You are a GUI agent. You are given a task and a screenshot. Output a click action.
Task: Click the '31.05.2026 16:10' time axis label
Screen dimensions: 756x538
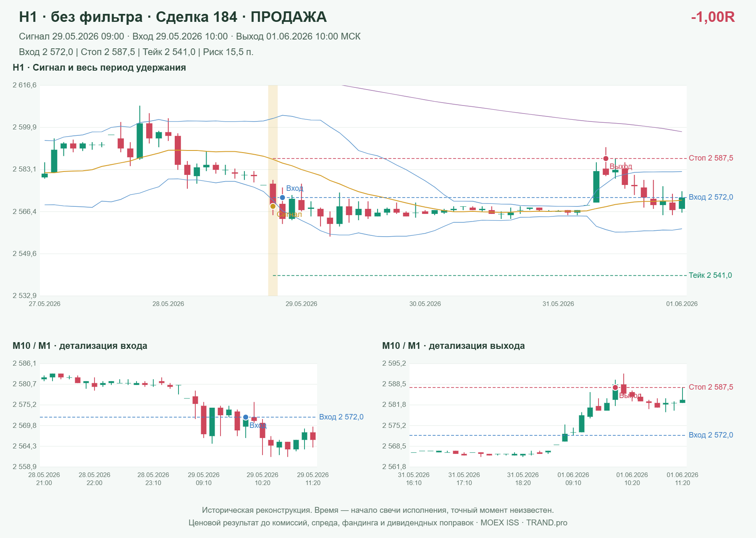coord(414,479)
